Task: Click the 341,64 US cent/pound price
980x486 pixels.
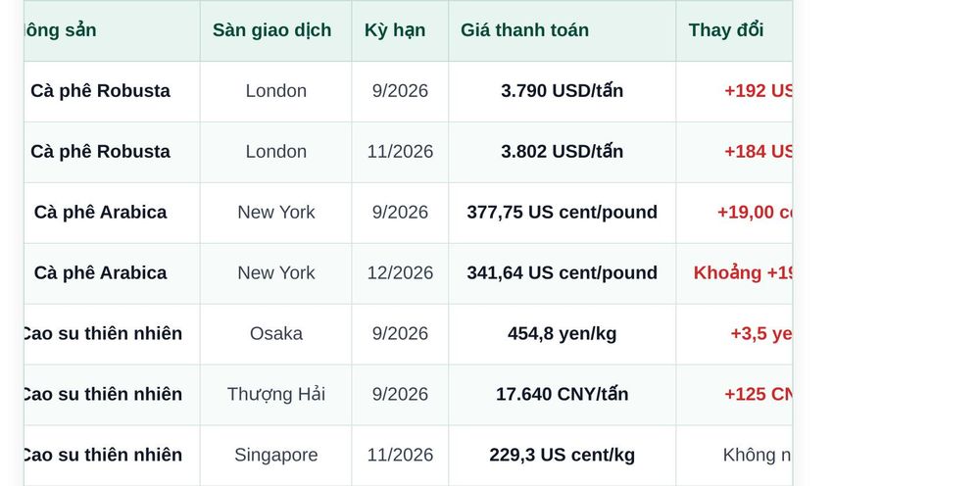Action: 562,272
